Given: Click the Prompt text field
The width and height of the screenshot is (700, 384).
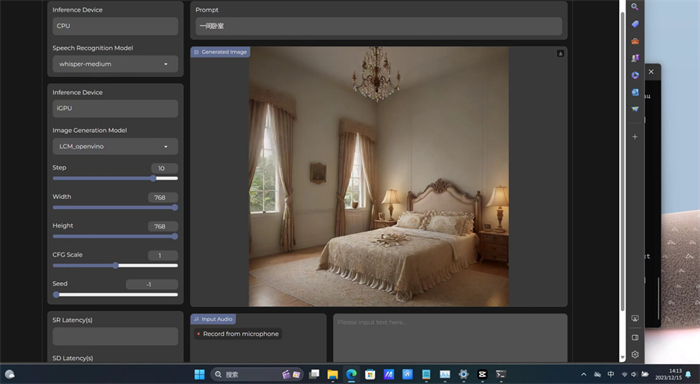Looking at the screenshot, I should tap(379, 26).
